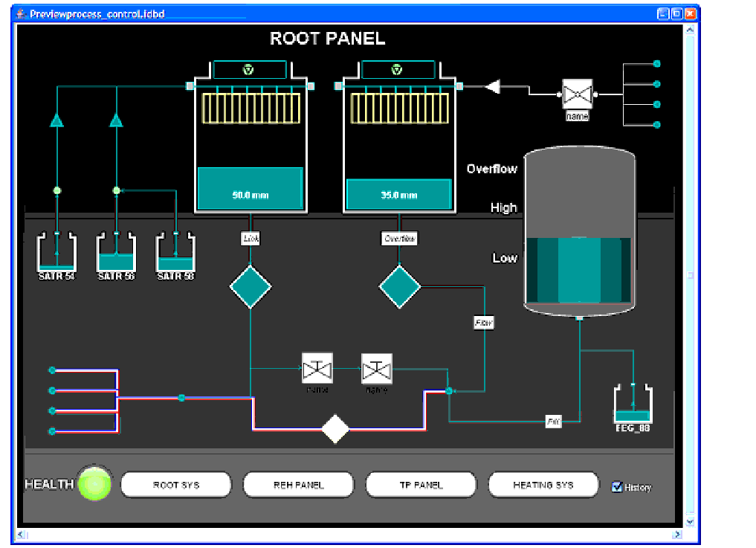
Task: Click the white diamond on the red-blue pipeline
Action: [x=336, y=429]
